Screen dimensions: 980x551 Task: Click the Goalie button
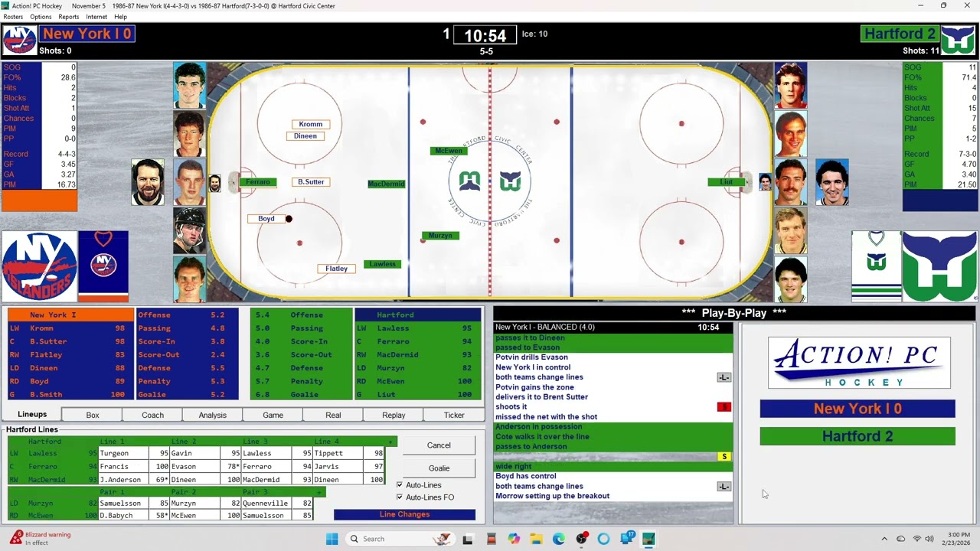pyautogui.click(x=439, y=468)
